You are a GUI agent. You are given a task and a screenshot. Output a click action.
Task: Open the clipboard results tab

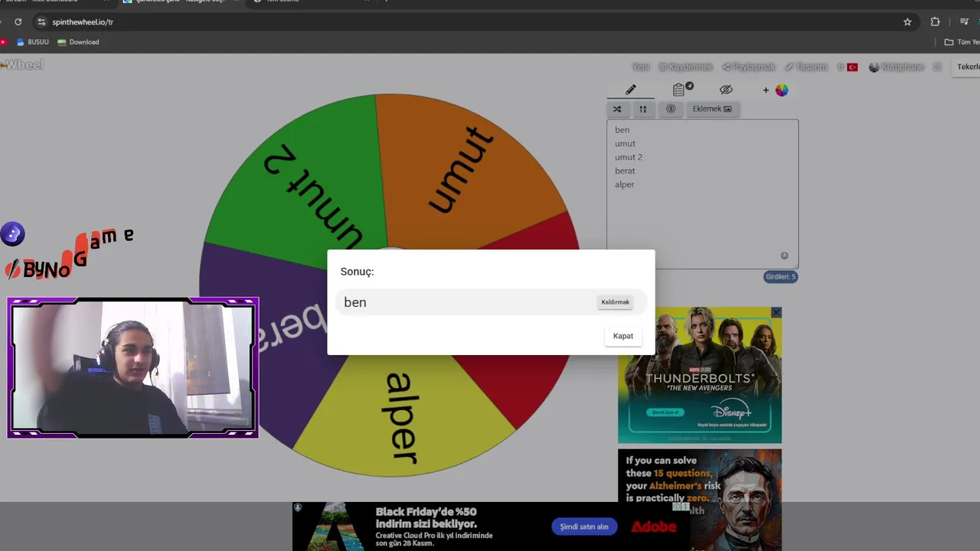coord(678,90)
